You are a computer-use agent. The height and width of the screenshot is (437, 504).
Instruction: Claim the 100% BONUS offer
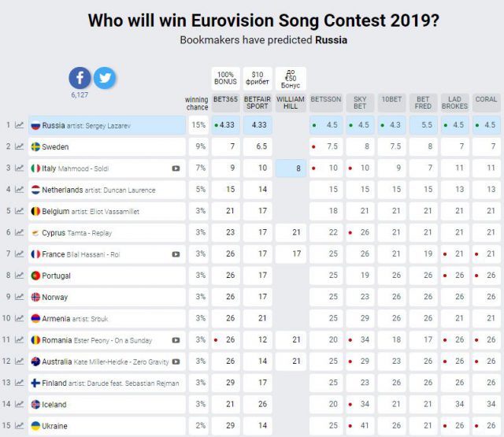click(x=226, y=78)
